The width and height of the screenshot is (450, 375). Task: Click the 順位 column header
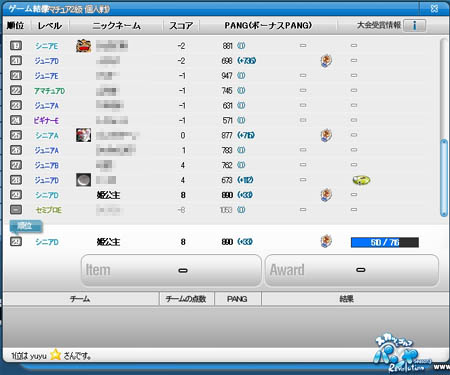pyautogui.click(x=15, y=25)
